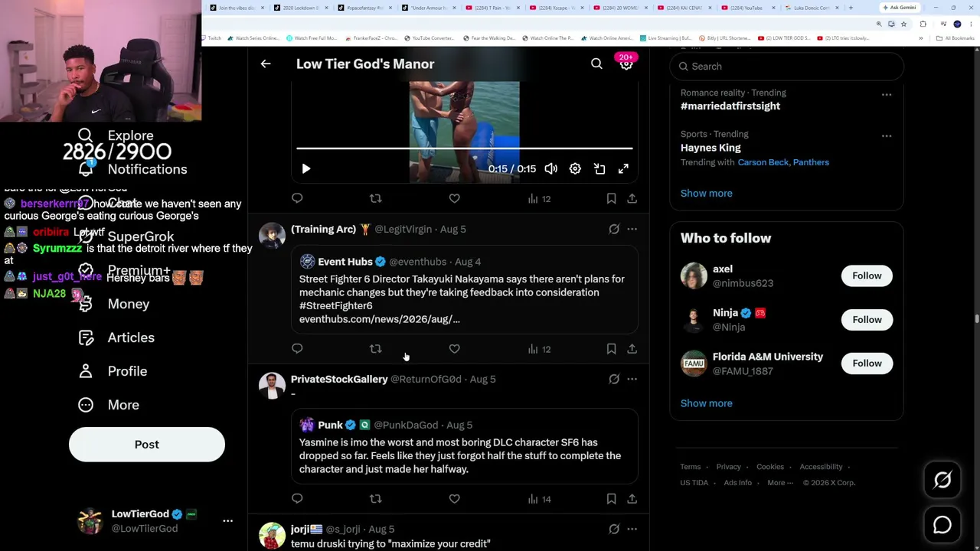
Task: View analytics for the LegitVirgin post
Action: point(539,349)
